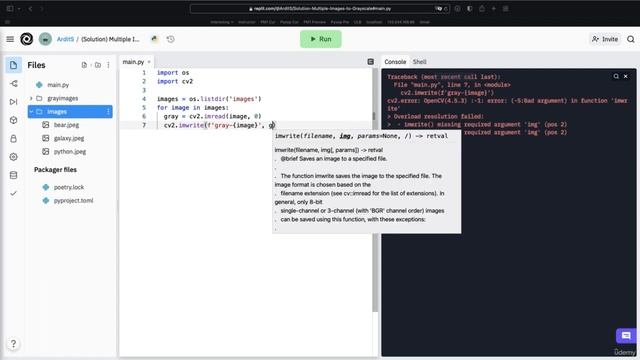Viewport: 640px width, 360px height.
Task: Open galaxy.jpeg file
Action: [x=70, y=138]
